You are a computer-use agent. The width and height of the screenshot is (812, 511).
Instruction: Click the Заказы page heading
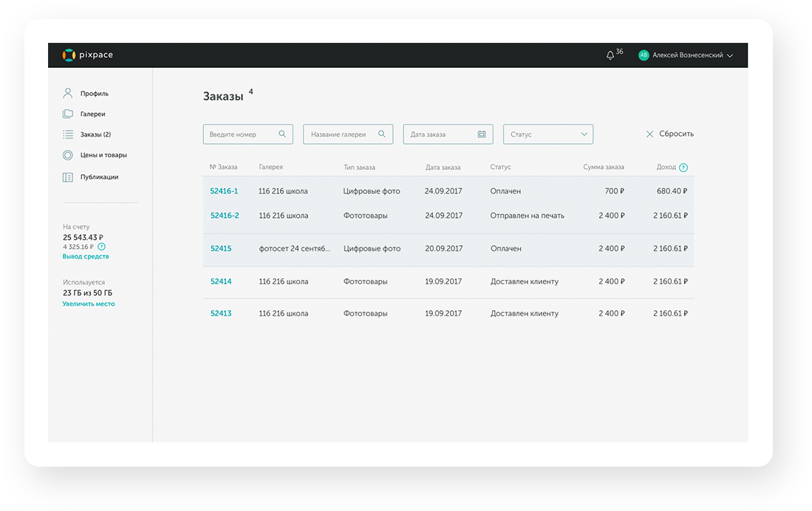(x=223, y=96)
